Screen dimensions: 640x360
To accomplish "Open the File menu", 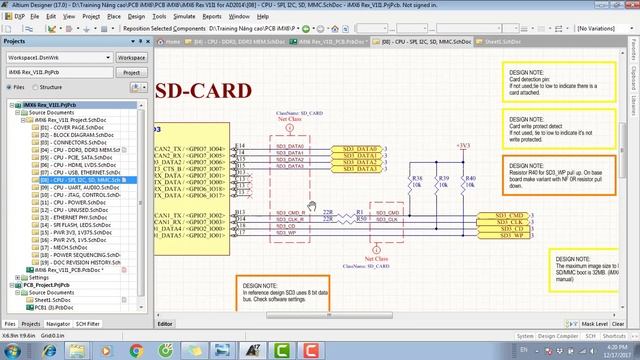I will (x=35, y=17).
